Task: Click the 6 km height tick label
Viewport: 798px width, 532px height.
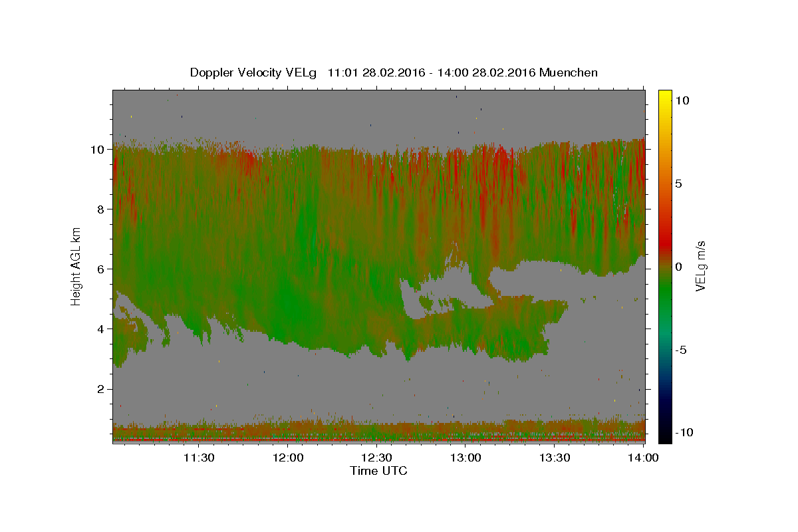Action: coord(101,269)
